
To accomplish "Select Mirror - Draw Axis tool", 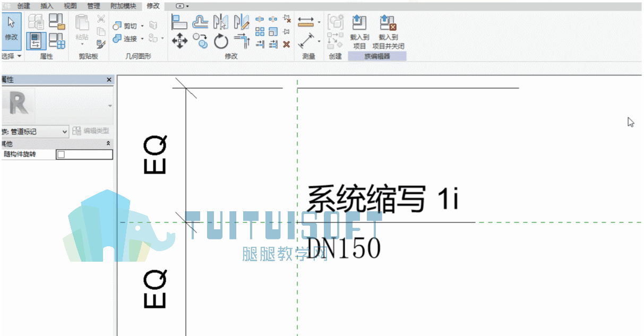I will coord(241,22).
